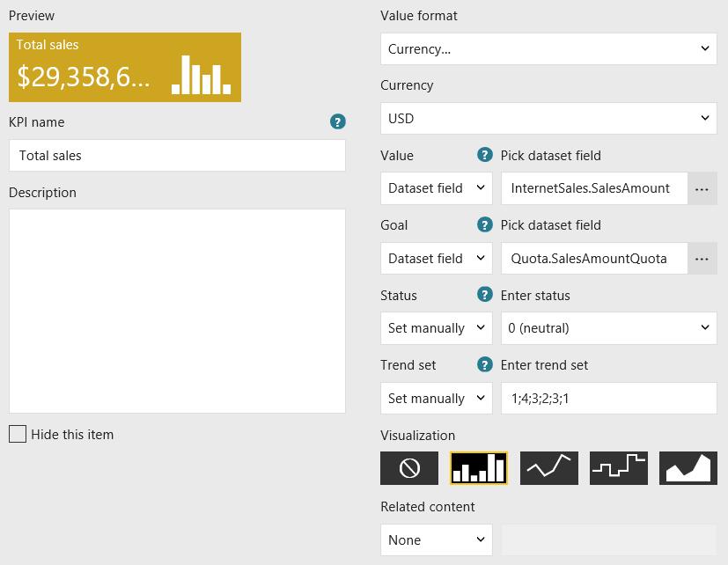Click the disabled Related content field
This screenshot has width=728, height=565.
pyautogui.click(x=609, y=540)
